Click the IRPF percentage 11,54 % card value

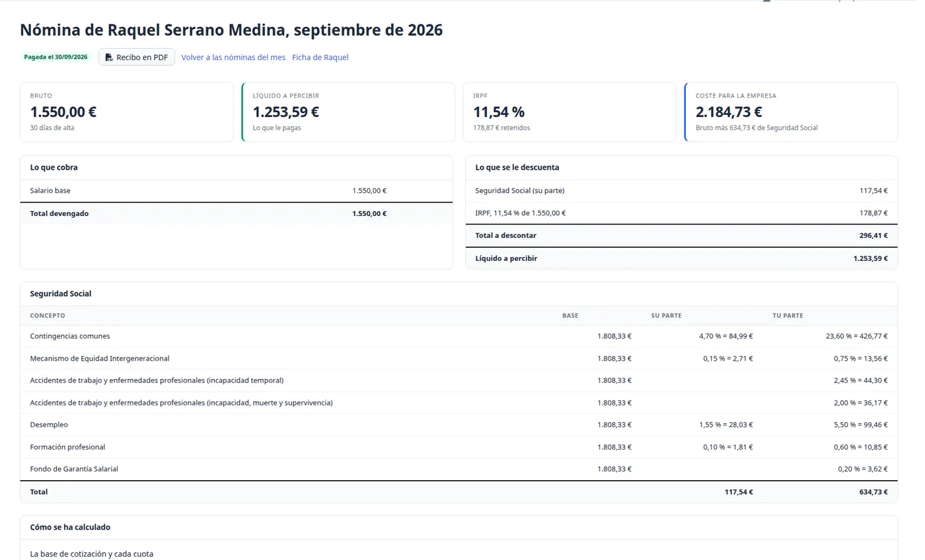(x=499, y=112)
